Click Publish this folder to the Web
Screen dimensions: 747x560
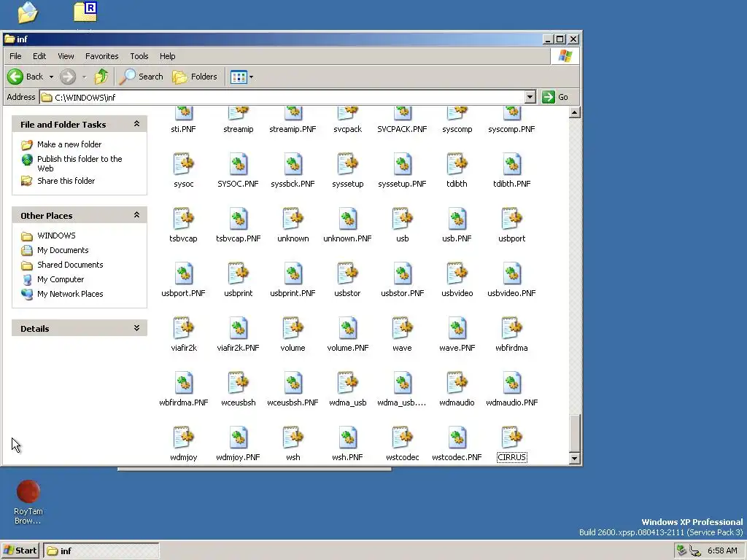pyautogui.click(x=80, y=163)
